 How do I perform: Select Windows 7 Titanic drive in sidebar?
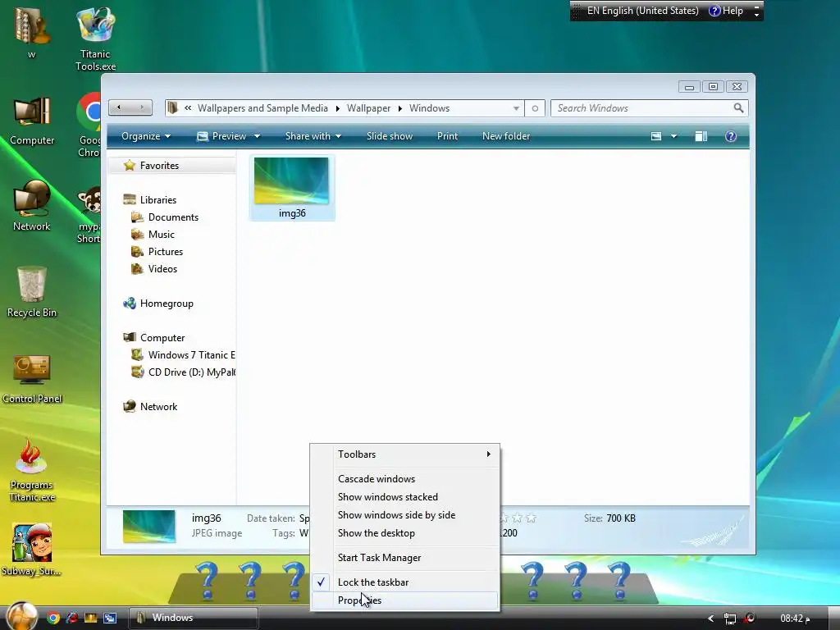pyautogui.click(x=183, y=355)
